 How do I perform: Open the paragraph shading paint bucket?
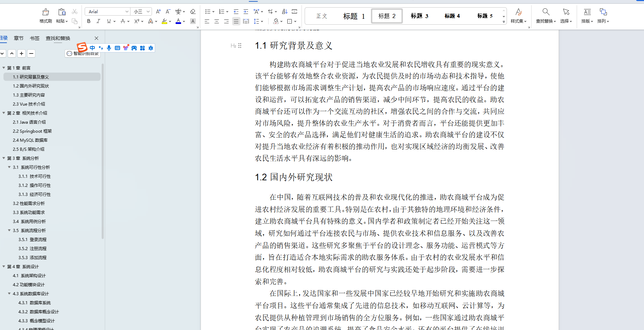[276, 21]
